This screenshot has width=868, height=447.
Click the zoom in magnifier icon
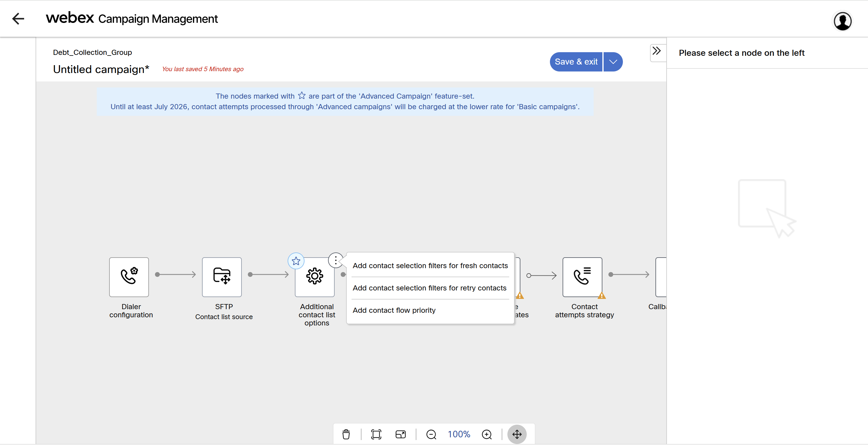pos(487,434)
